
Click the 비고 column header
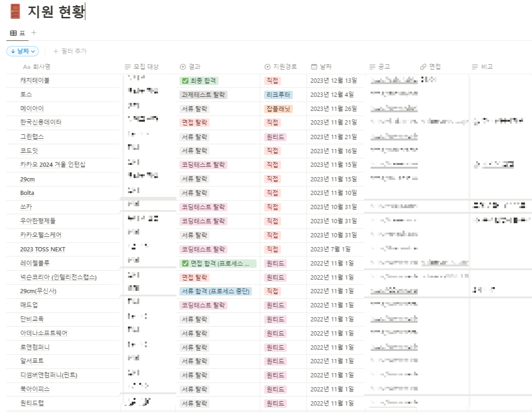pyautogui.click(x=482, y=67)
